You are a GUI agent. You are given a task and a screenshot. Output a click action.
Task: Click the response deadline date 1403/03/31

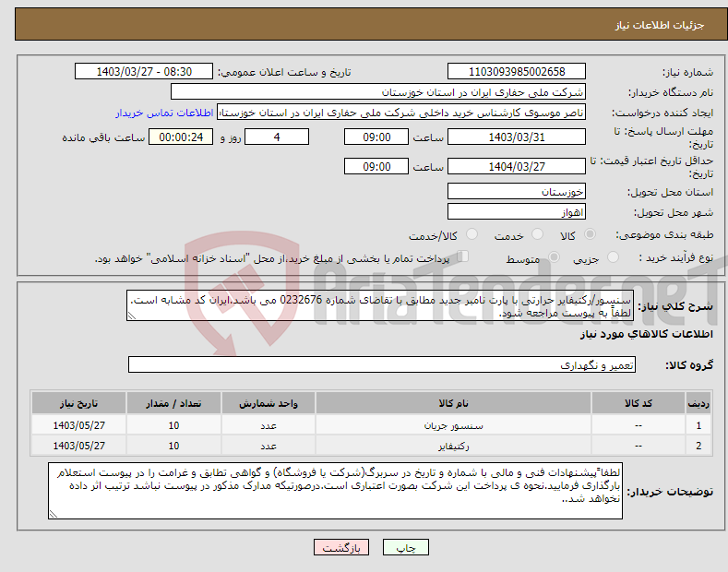click(x=517, y=137)
